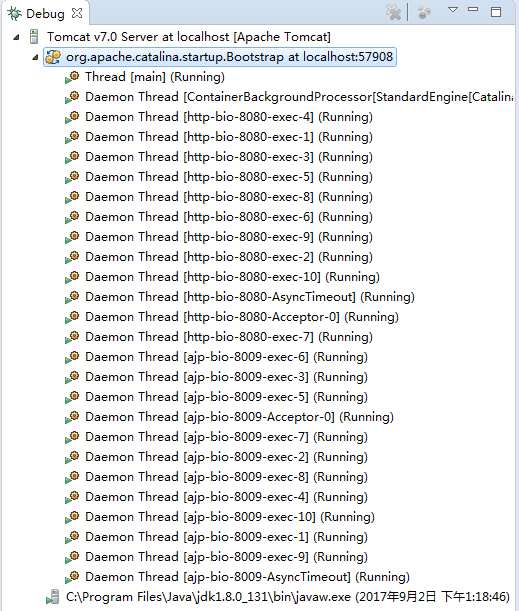Click the javaw.exe process icon
Image resolution: width=519 pixels, height=611 pixels.
[53, 597]
